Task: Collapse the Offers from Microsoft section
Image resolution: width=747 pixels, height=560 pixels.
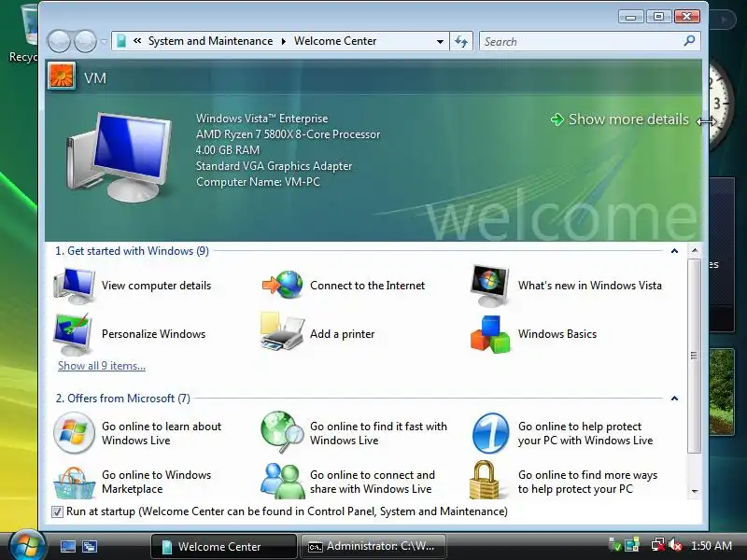Action: pos(674,399)
